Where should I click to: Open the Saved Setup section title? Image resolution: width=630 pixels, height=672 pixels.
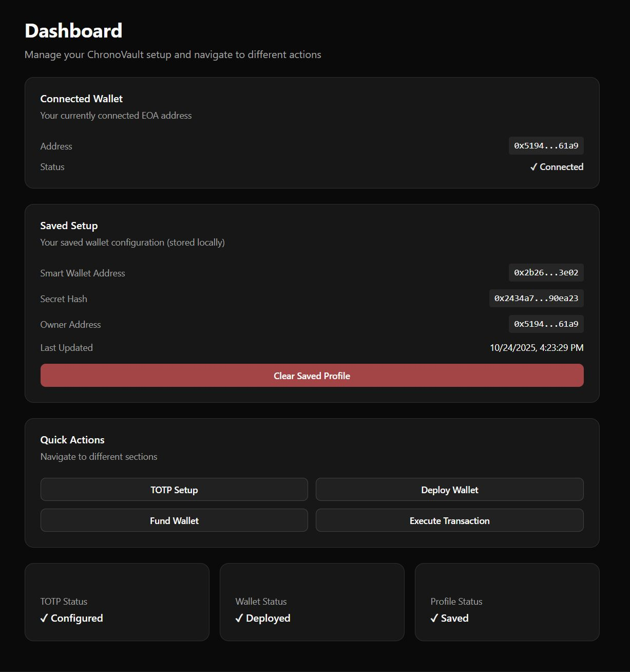coord(68,225)
